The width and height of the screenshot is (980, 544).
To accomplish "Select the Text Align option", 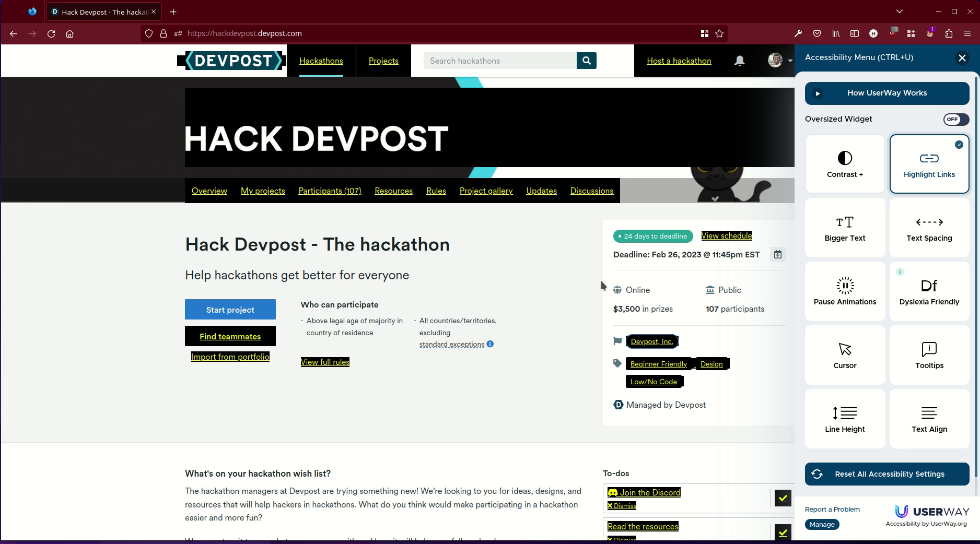I will pyautogui.click(x=929, y=418).
